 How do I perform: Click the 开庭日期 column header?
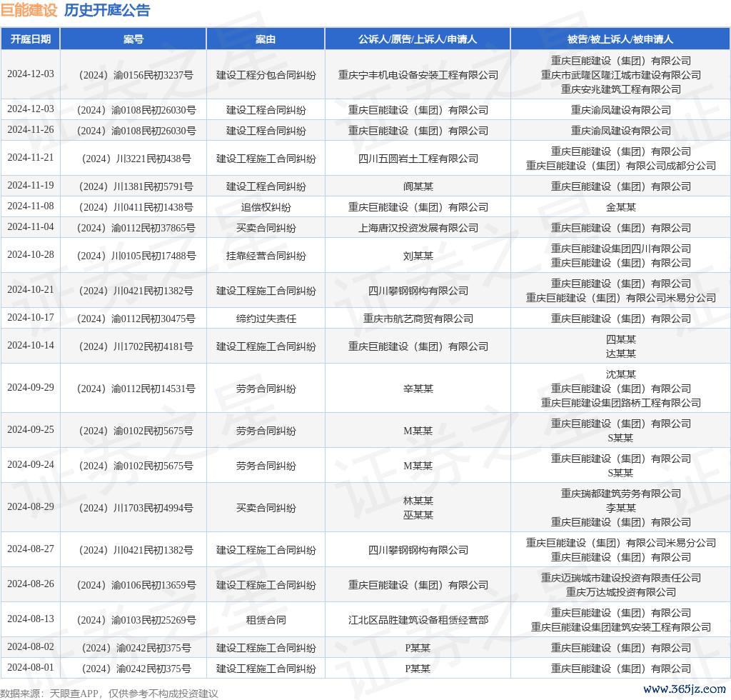[31, 39]
